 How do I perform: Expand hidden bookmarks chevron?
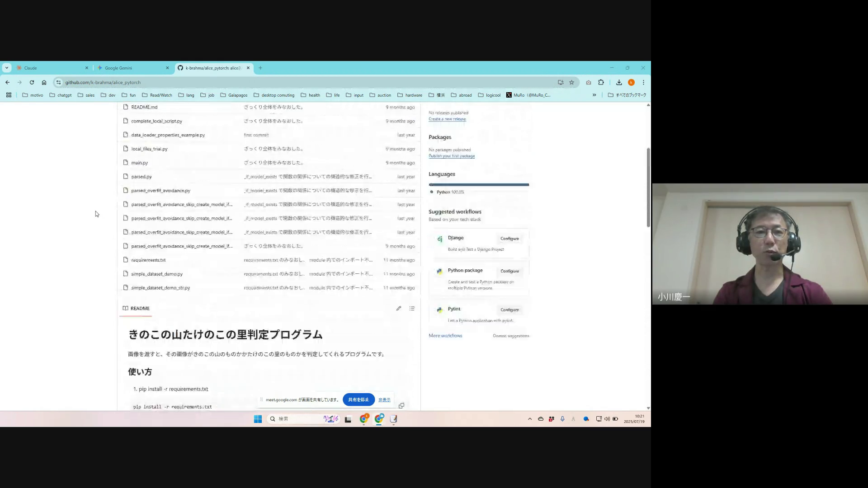coord(594,95)
